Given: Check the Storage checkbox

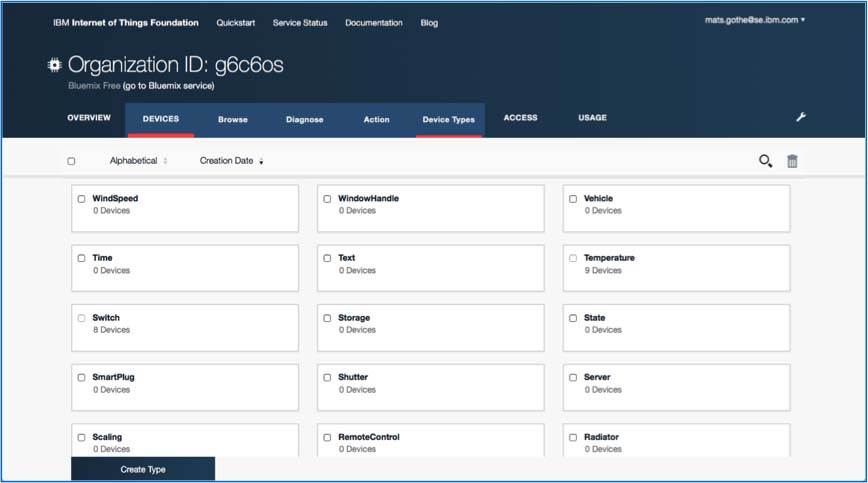Looking at the screenshot, I should point(327,318).
